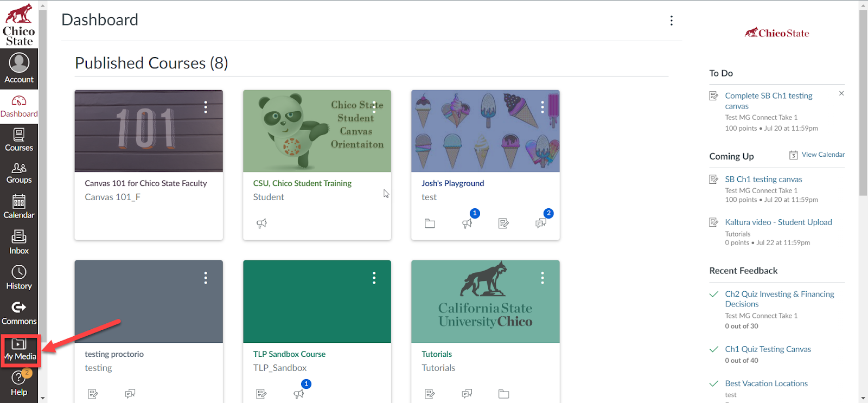
Task: Open History in the sidebar
Action: pos(19,278)
